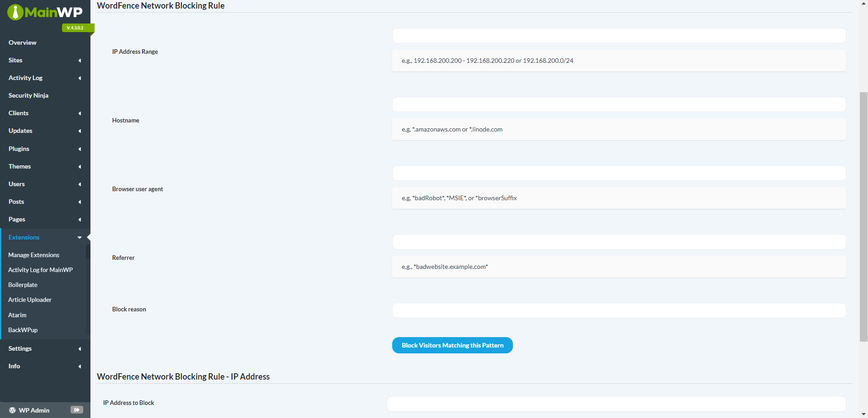
Task: Open the Settings menu item
Action: coord(20,348)
